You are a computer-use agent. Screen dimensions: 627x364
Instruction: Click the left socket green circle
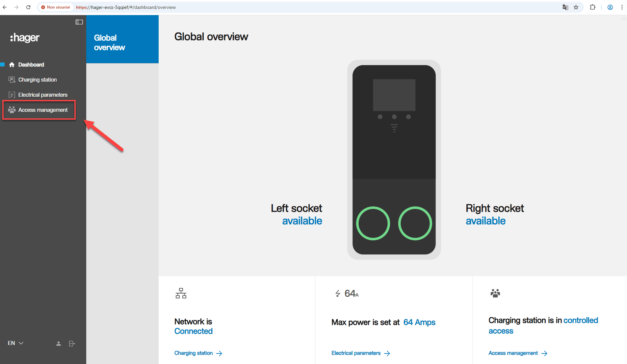click(x=373, y=223)
